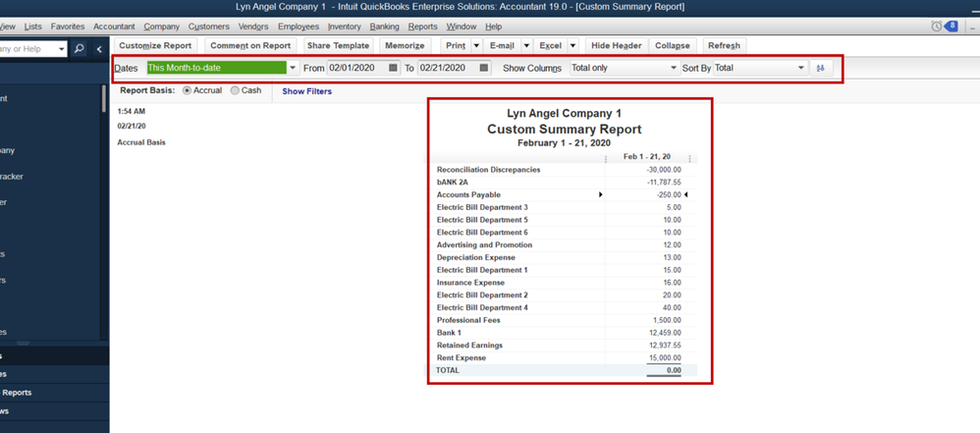
Task: Click the Bank 1 amount 12,459.00
Action: (x=665, y=333)
